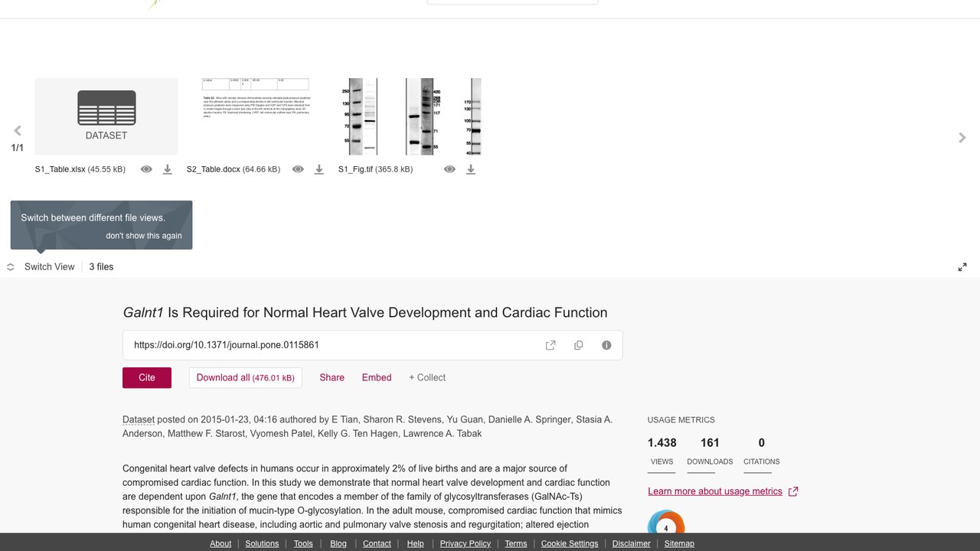Click the Cite button
The height and width of the screenshot is (551, 980).
pyautogui.click(x=147, y=377)
